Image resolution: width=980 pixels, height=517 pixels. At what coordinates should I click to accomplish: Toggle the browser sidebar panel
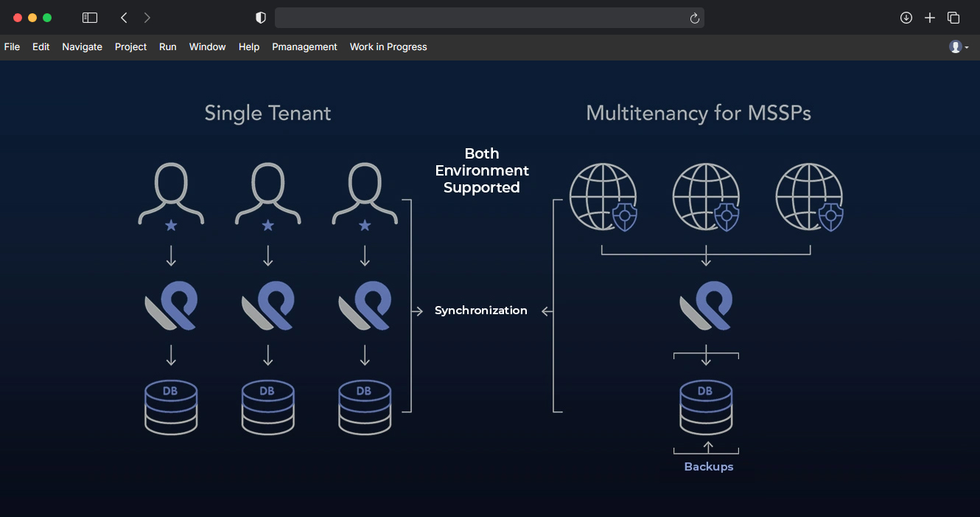[x=90, y=18]
